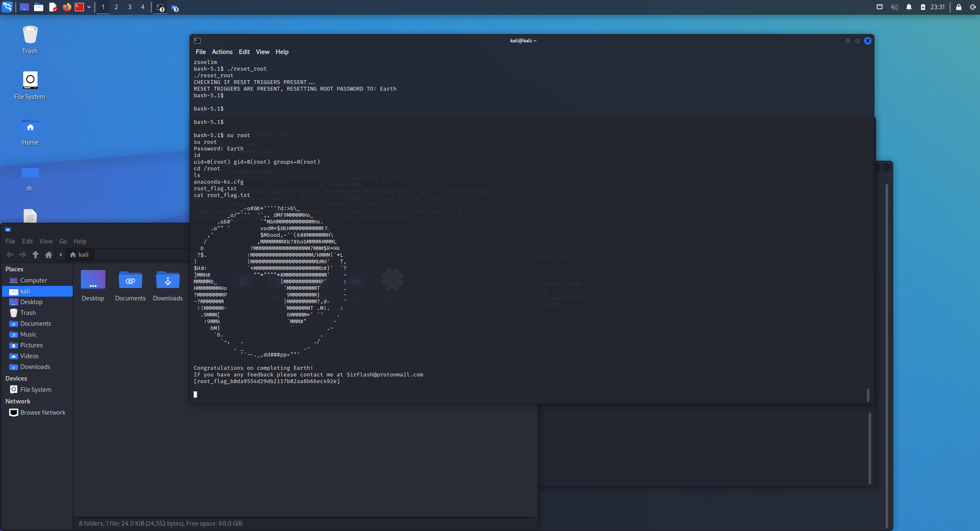Image resolution: width=980 pixels, height=531 pixels.
Task: Go to parent folder with up arrow
Action: 36,255
